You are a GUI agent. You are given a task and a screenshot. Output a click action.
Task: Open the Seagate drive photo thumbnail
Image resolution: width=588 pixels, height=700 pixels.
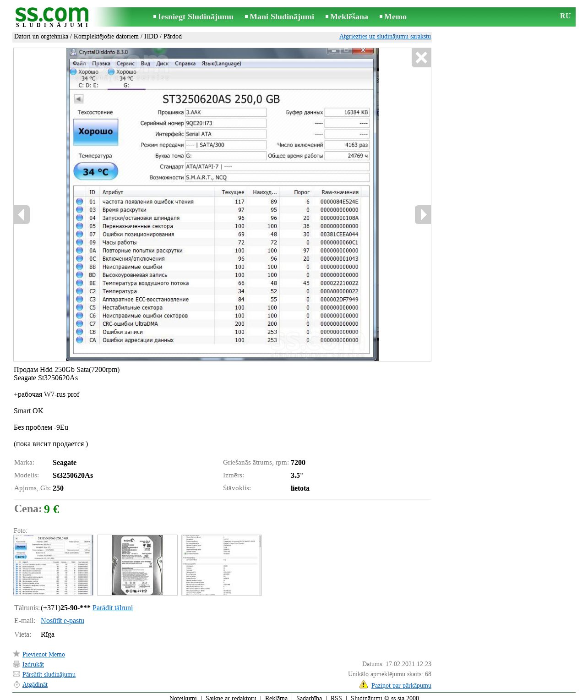pos(137,565)
